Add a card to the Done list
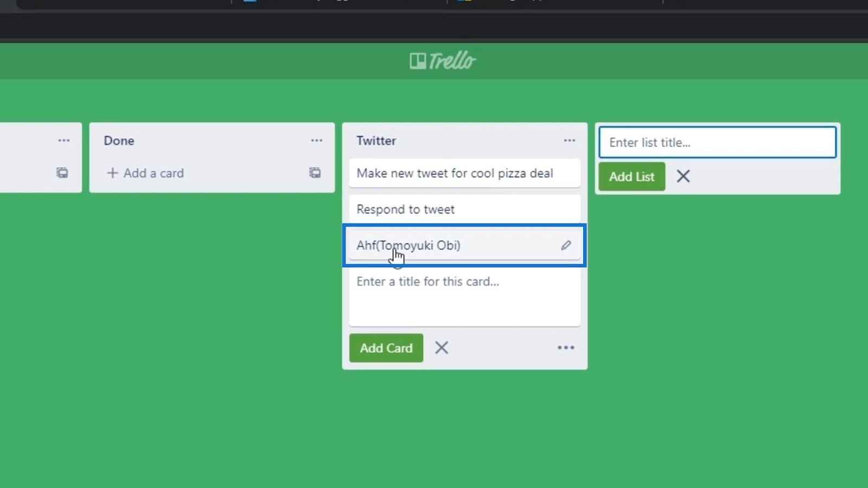The width and height of the screenshot is (868, 488). (x=145, y=173)
